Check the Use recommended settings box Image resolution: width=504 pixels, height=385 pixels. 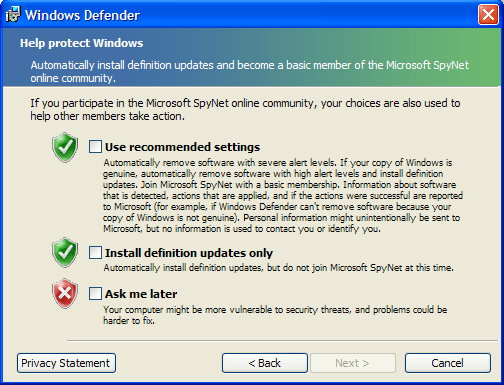point(95,147)
